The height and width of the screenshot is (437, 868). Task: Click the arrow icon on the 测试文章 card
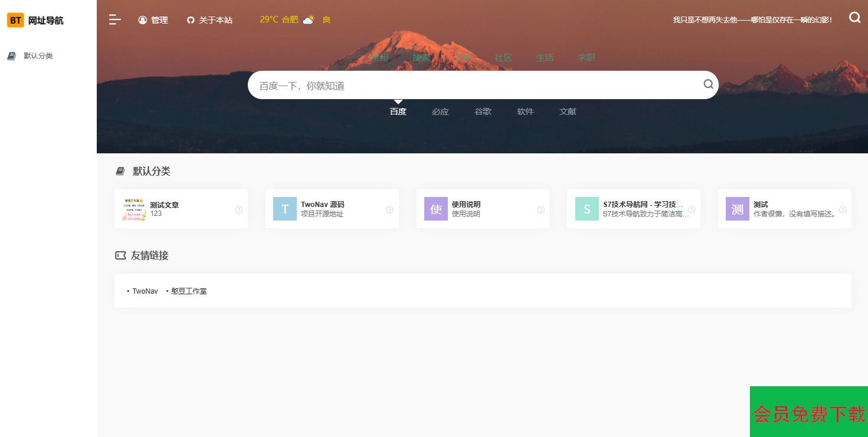tap(239, 209)
